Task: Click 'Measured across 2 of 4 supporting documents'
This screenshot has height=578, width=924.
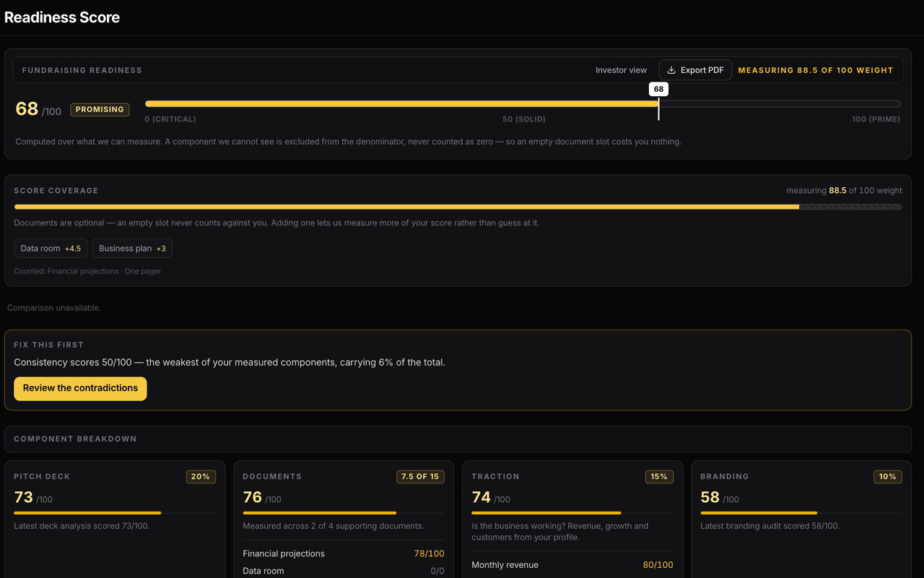Action: pos(334,526)
